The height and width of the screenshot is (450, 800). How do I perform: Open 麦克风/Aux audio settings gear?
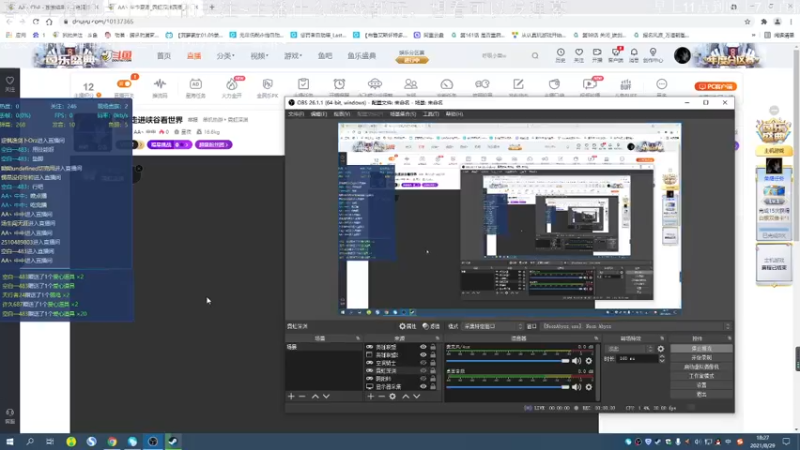[x=589, y=361]
